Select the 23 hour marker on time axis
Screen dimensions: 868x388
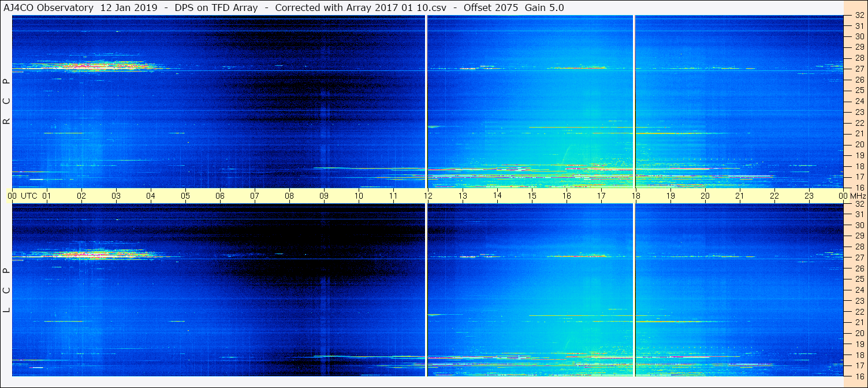[x=809, y=196]
